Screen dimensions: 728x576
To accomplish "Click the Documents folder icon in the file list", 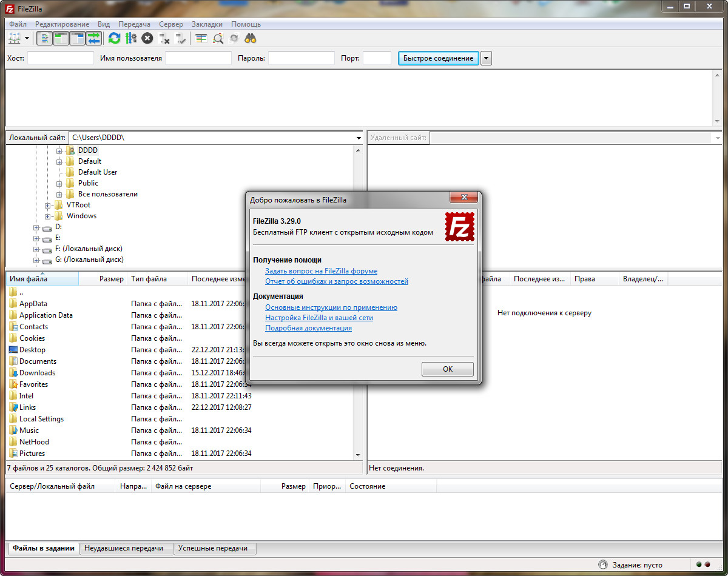I will pos(13,361).
